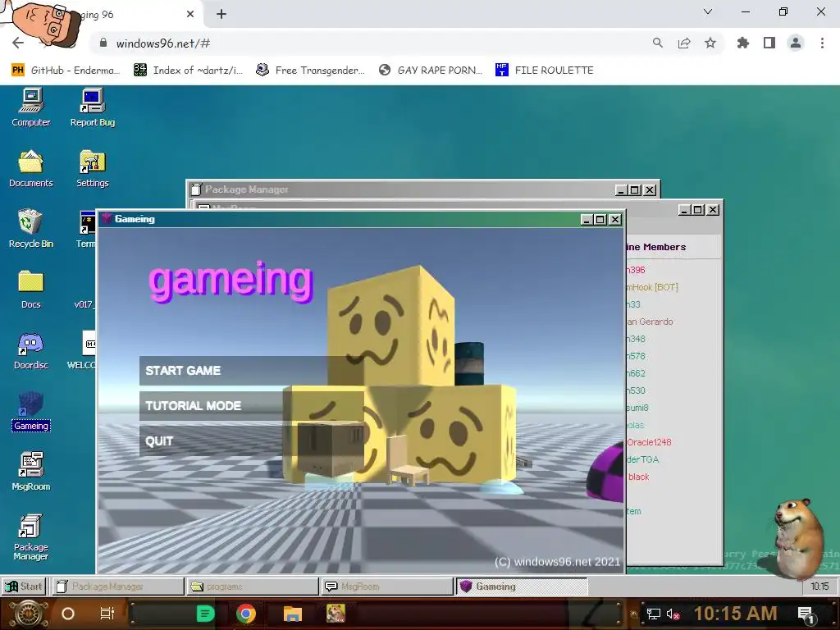840x630 pixels.
Task: Switch to MsgRoom taskbar item
Action: click(x=387, y=587)
